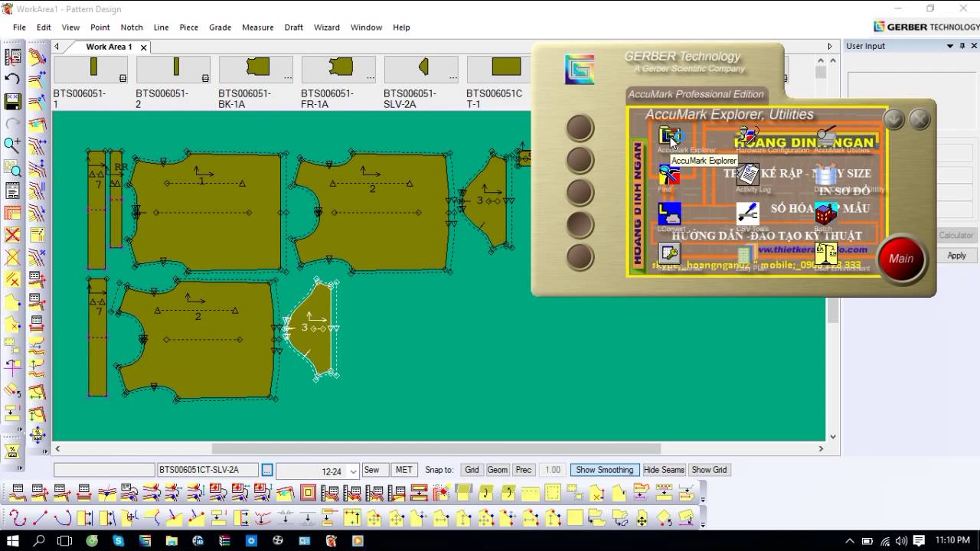
Task: Open the User Input panel options arrow
Action: point(950,46)
